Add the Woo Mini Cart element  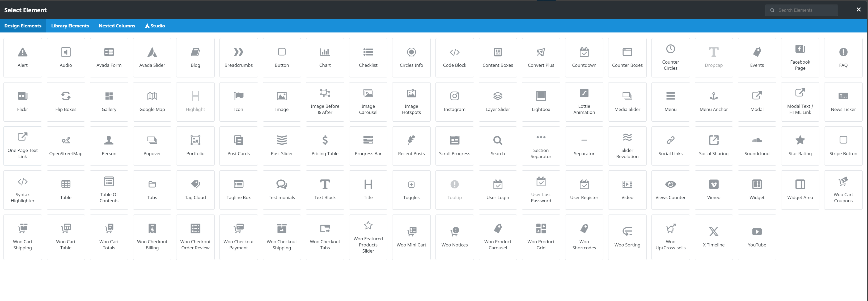[411, 237]
